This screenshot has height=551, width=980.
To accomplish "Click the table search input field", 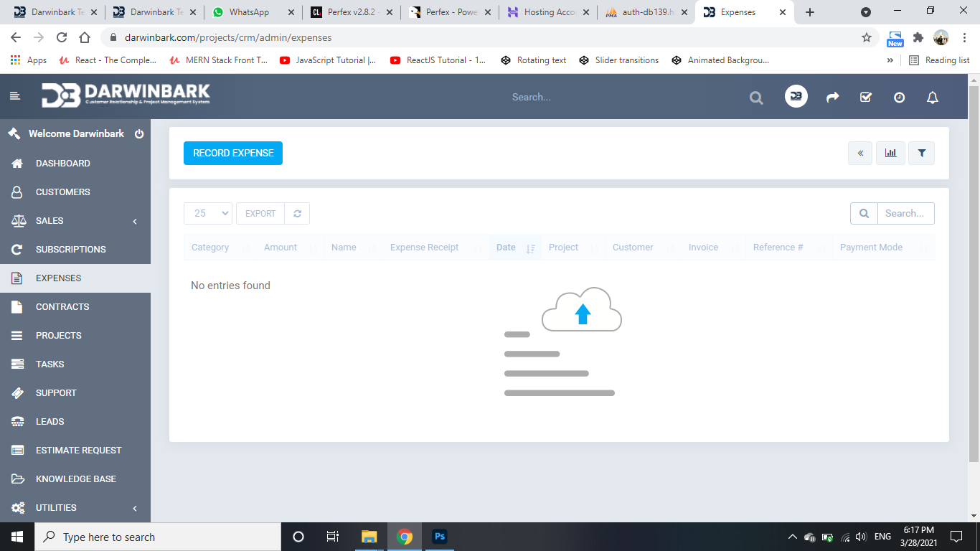I will click(x=905, y=213).
